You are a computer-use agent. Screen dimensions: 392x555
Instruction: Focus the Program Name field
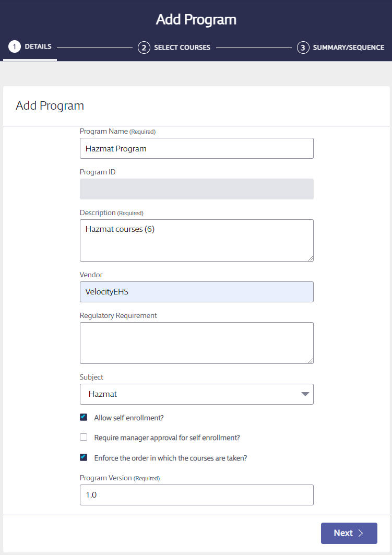pos(197,148)
